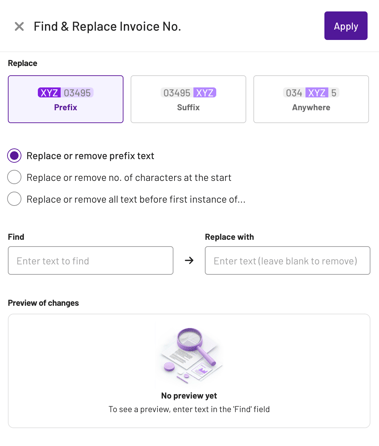Click the 03495 sample in Suffix card
Screen dimensions: 379x446
click(x=177, y=93)
